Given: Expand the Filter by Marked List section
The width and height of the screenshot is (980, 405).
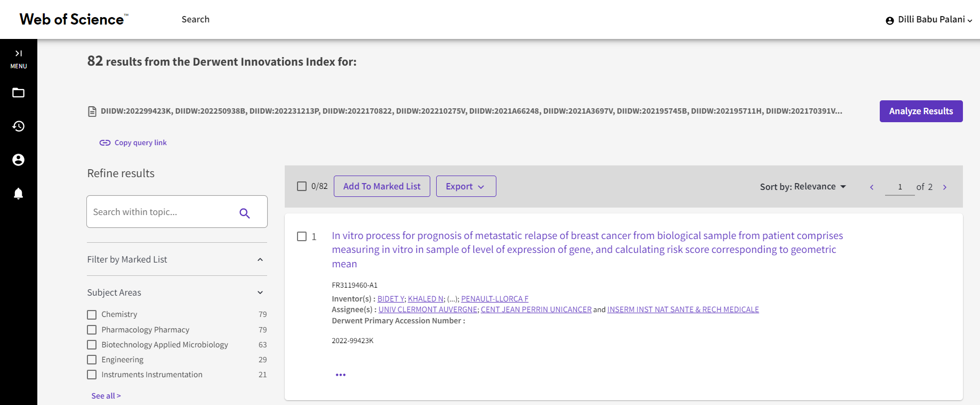Looking at the screenshot, I should [x=177, y=259].
